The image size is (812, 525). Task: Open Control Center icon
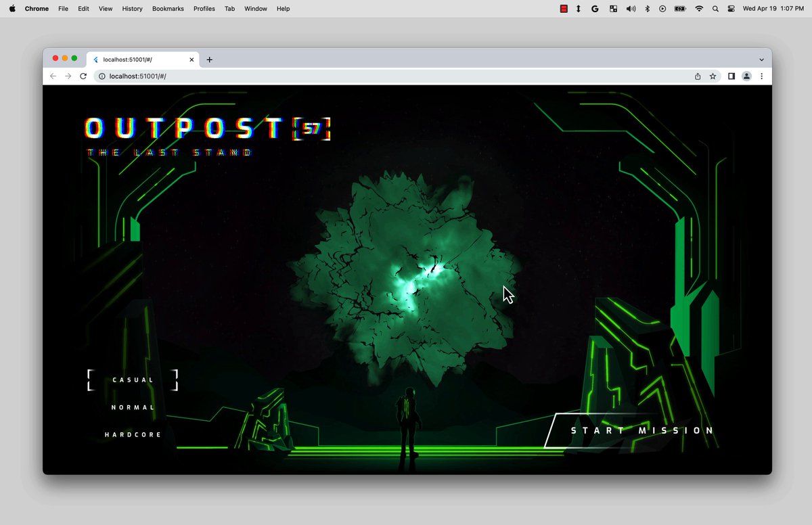pyautogui.click(x=731, y=9)
